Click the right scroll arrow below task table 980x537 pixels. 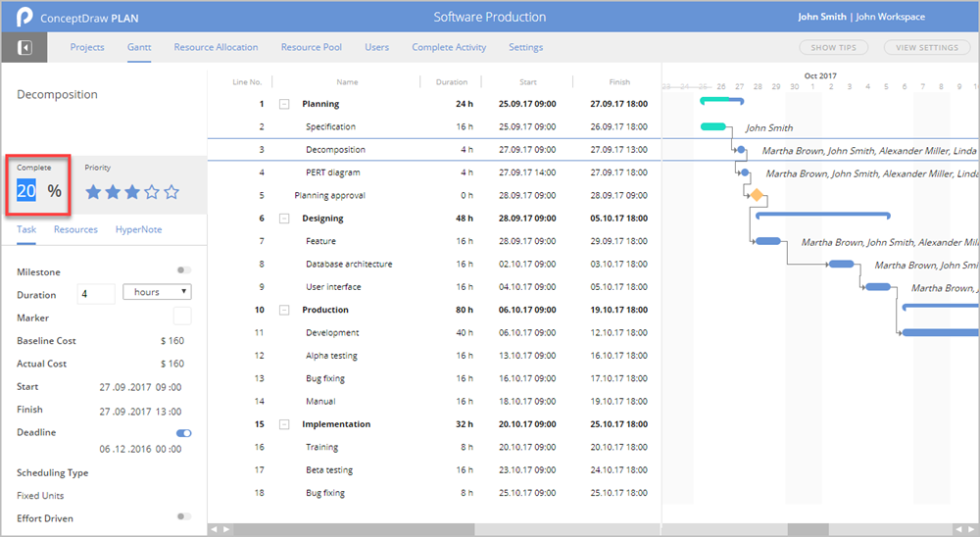click(x=226, y=529)
